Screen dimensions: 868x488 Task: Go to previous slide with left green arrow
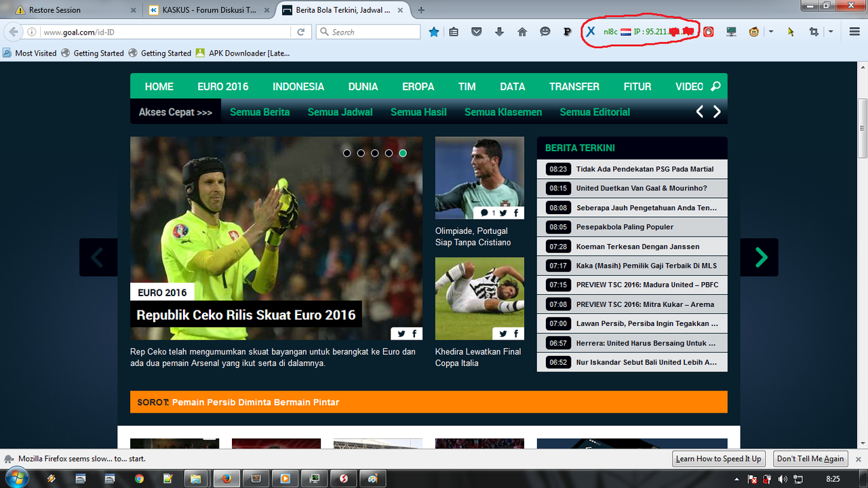pyautogui.click(x=98, y=258)
